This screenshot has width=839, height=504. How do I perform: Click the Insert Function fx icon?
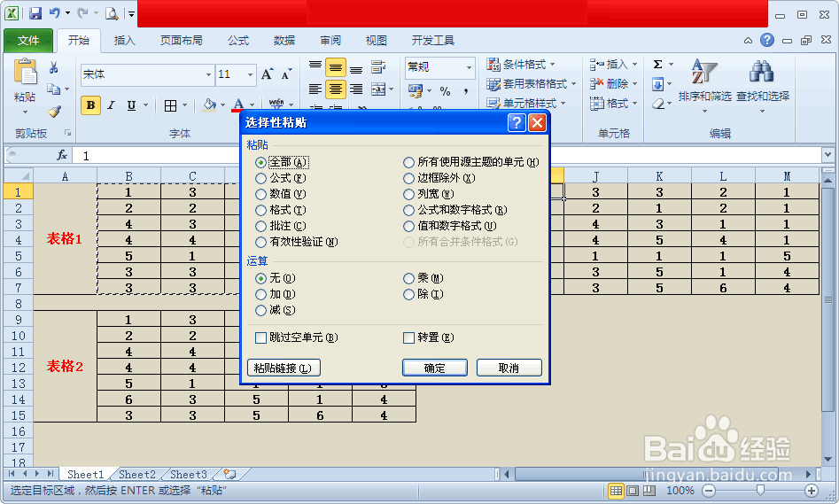pos(62,155)
